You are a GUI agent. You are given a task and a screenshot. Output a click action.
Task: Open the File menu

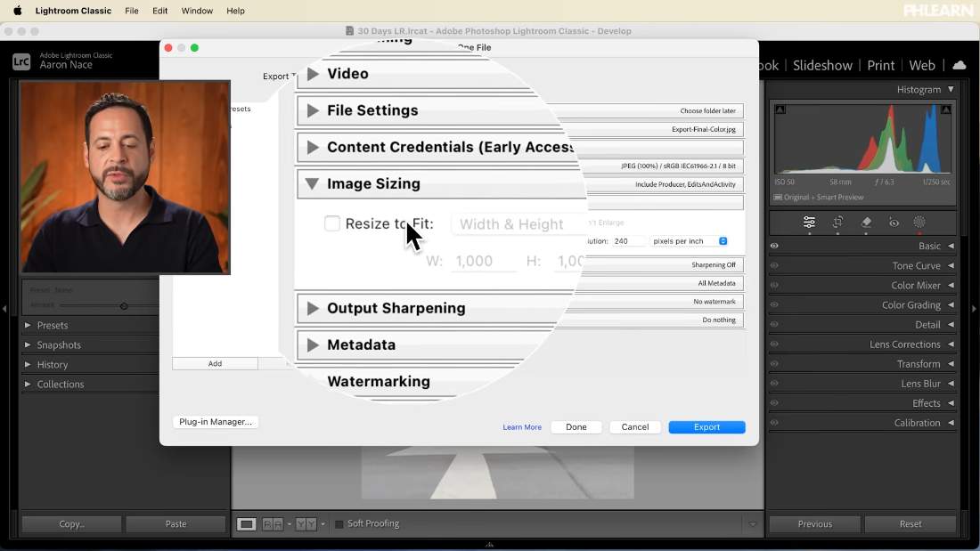(x=131, y=11)
